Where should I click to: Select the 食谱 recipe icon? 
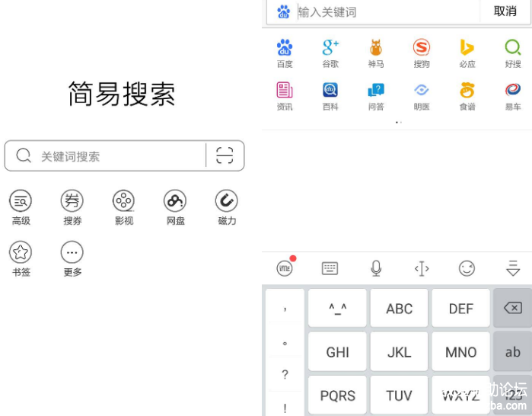point(467,90)
